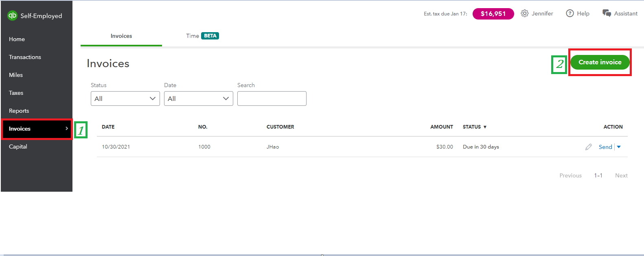Switch to the Invoices tab
This screenshot has width=644, height=256.
click(x=121, y=36)
